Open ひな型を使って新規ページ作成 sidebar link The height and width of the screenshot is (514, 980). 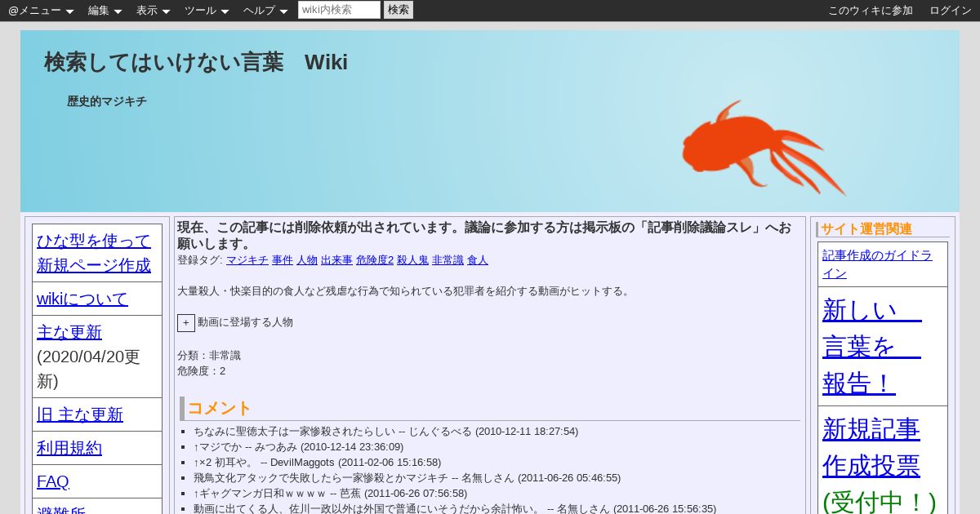(94, 253)
